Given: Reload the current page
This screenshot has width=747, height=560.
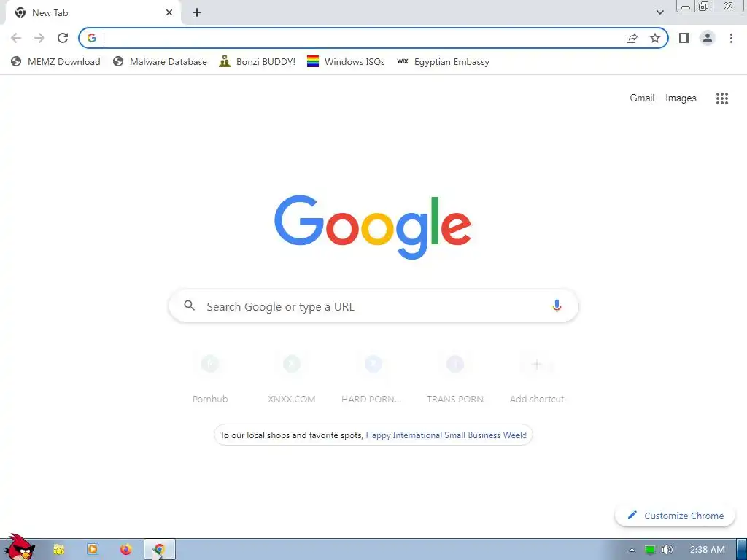Looking at the screenshot, I should (63, 38).
